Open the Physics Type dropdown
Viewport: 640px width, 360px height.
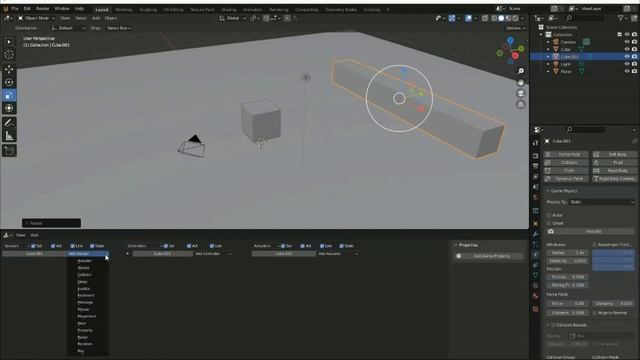pos(602,202)
